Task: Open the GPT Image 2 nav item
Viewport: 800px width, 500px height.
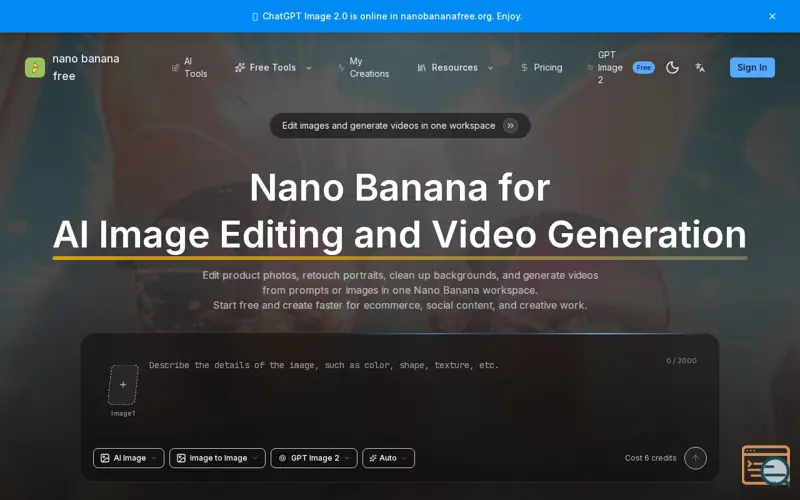Action: point(606,67)
